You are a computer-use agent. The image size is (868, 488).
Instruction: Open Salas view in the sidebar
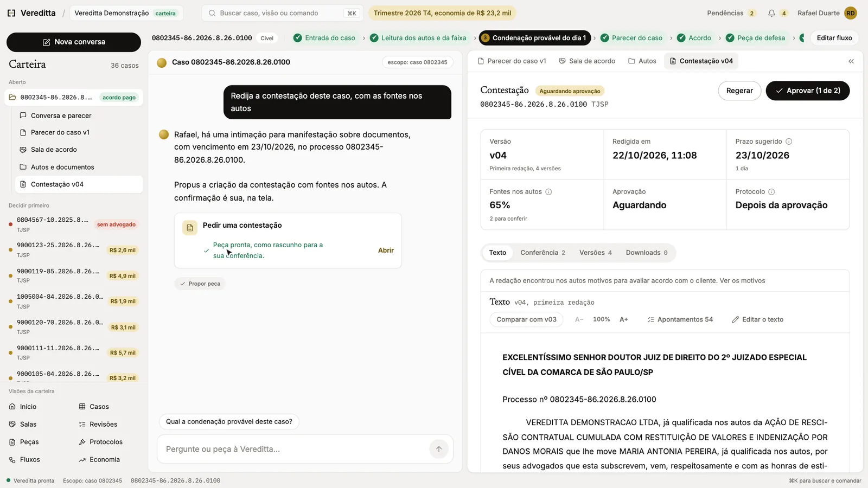tap(23, 425)
